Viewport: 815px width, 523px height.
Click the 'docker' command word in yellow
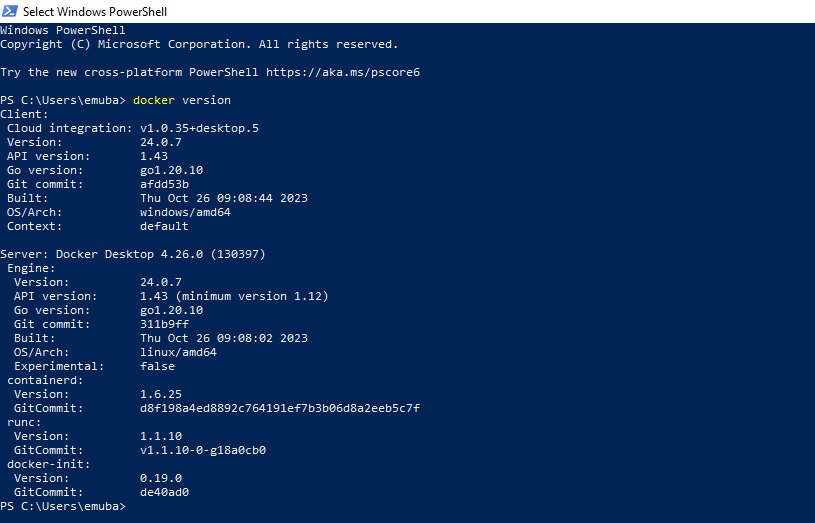click(x=154, y=100)
